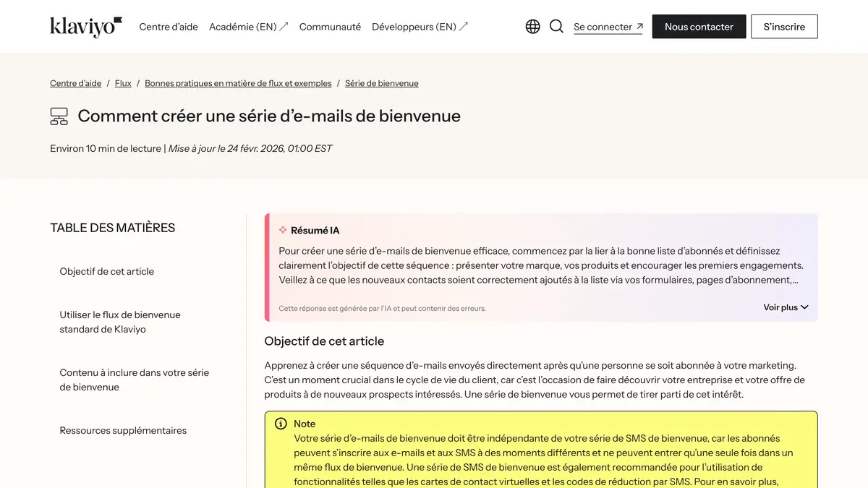The height and width of the screenshot is (488, 868).
Task: Jump to Ressources supplémentaires in contents
Action: 123,430
